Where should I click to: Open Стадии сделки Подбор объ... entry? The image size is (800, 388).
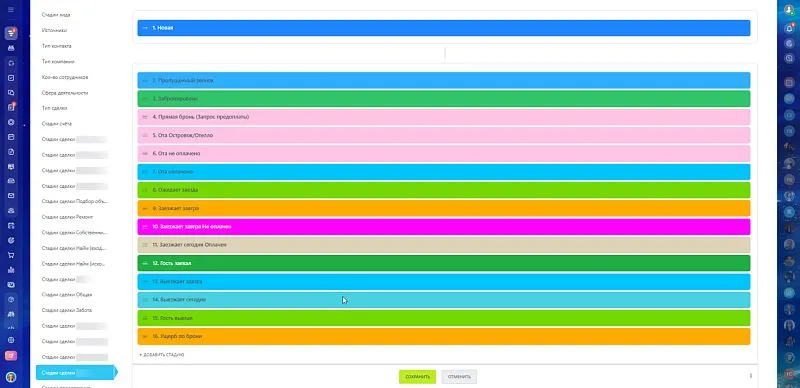[74, 201]
